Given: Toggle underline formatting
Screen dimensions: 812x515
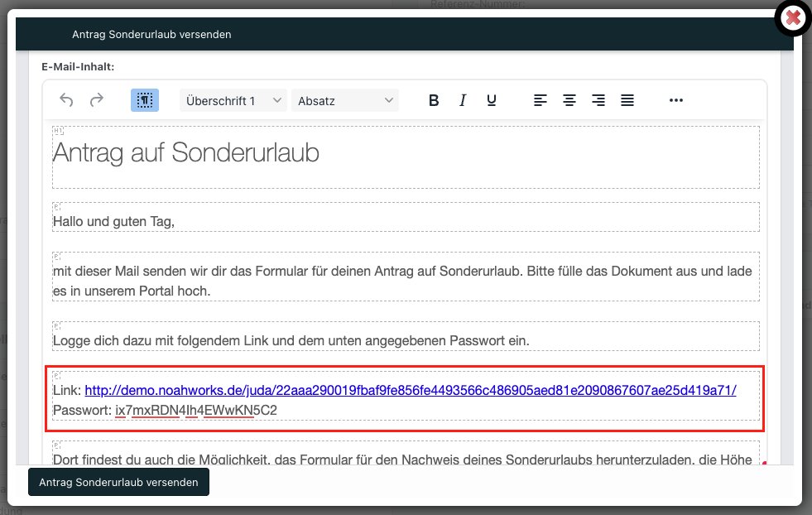Looking at the screenshot, I should (492, 100).
